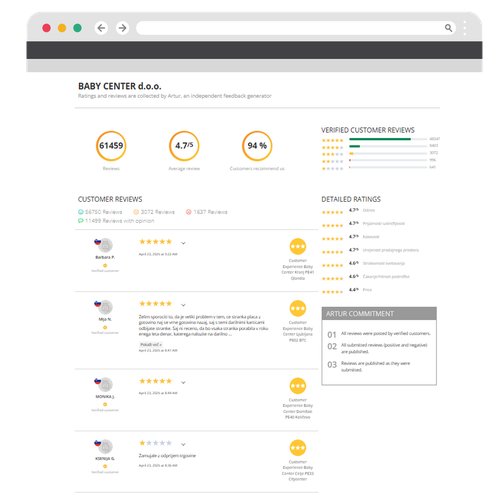Click the orange chat bubble icon beside Mija N. review
500x500 pixels.
coord(298,309)
